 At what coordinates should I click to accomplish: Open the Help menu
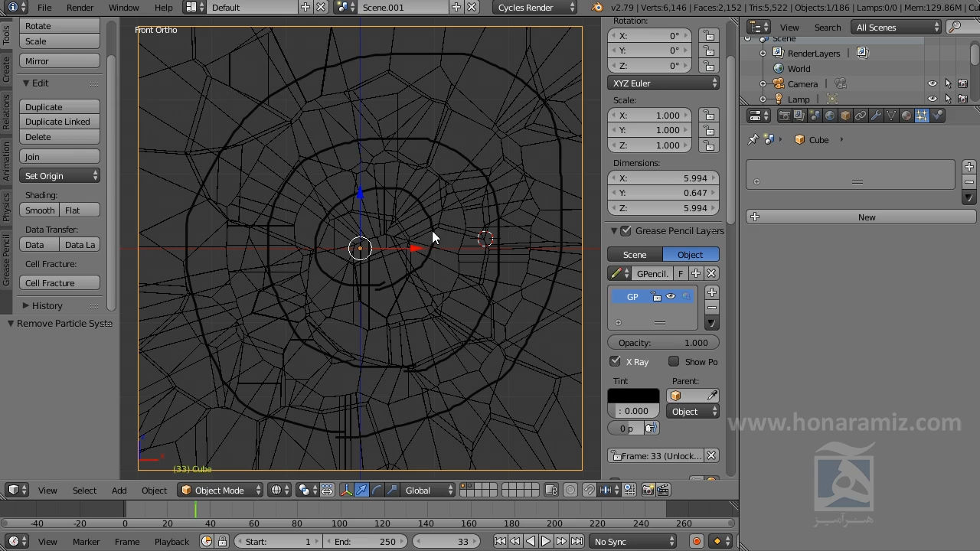164,8
